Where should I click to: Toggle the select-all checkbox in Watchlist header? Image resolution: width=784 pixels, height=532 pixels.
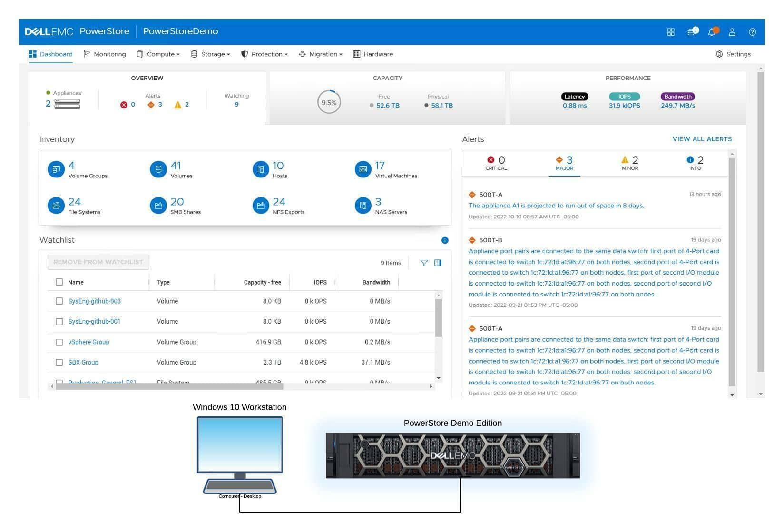[x=59, y=282]
